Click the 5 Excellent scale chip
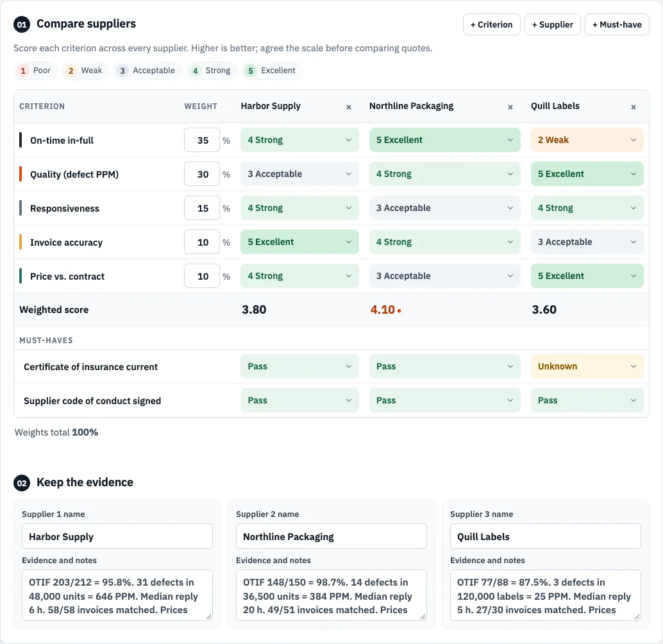Image resolution: width=663 pixels, height=644 pixels. coord(272,71)
